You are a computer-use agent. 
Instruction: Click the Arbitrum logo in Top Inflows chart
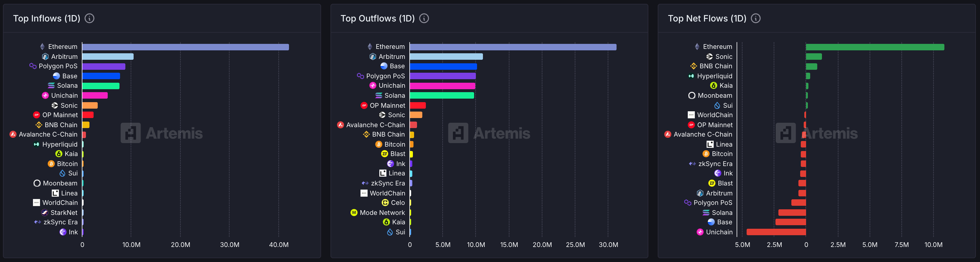[x=45, y=56]
